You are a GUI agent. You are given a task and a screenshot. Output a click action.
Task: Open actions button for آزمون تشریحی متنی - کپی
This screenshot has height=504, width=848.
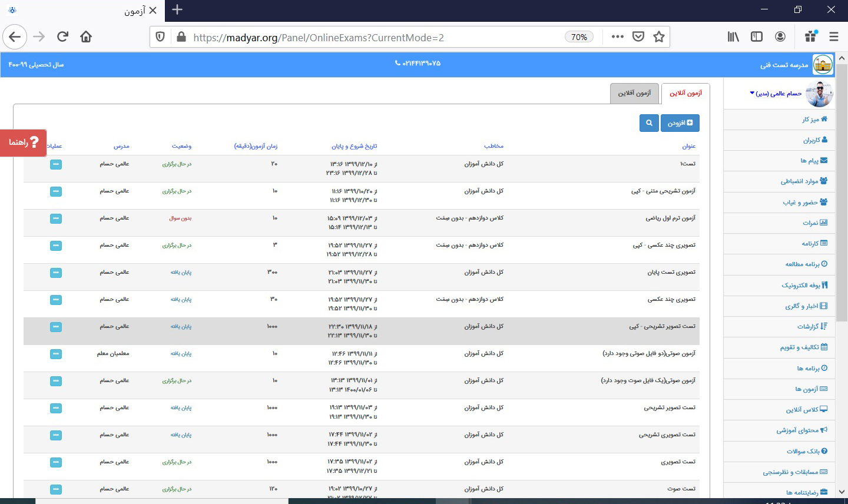click(56, 191)
